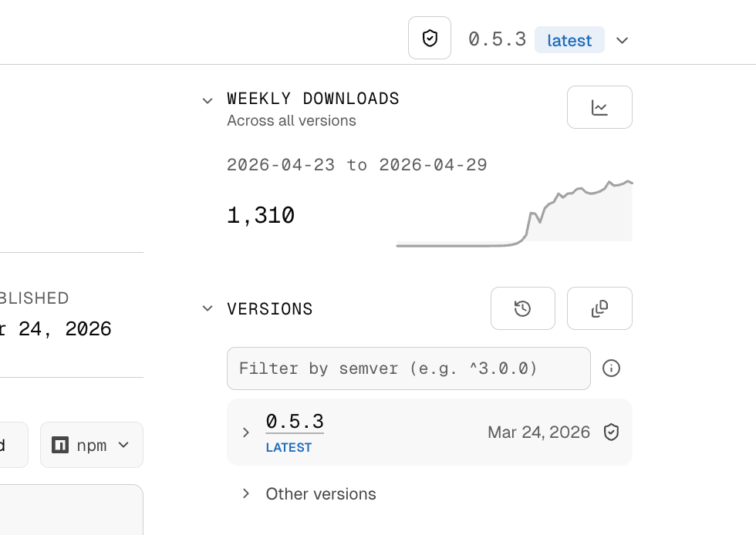
Task: Click the info icon beside the semver filter
Action: [611, 368]
